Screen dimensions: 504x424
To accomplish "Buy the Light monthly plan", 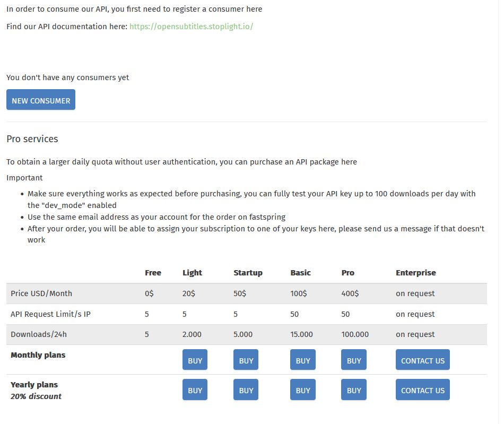I will click(195, 360).
